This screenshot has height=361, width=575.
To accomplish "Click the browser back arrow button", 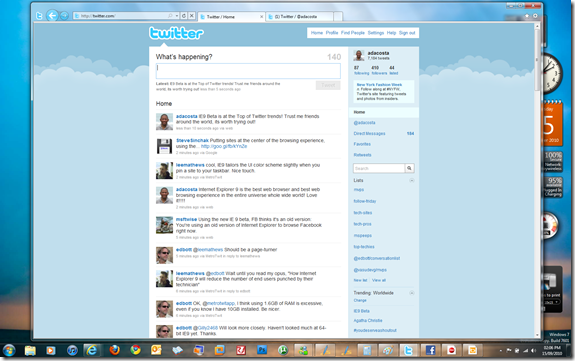I will pos(52,15).
